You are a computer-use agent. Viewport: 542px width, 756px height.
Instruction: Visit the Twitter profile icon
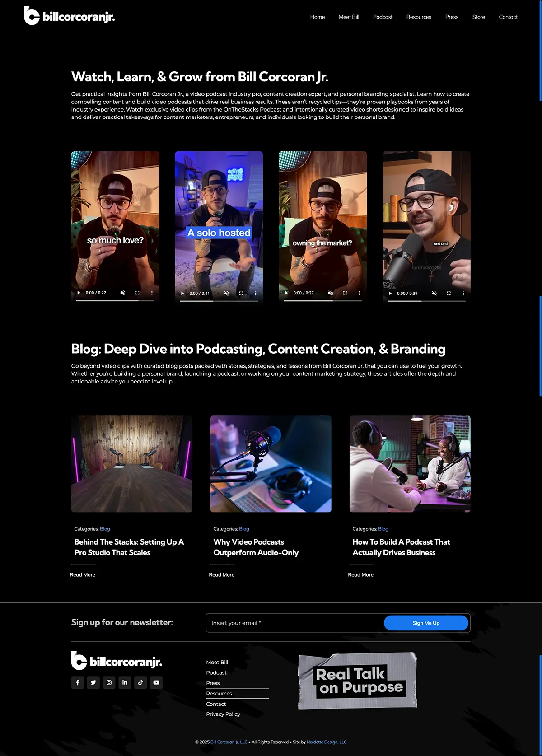click(93, 682)
